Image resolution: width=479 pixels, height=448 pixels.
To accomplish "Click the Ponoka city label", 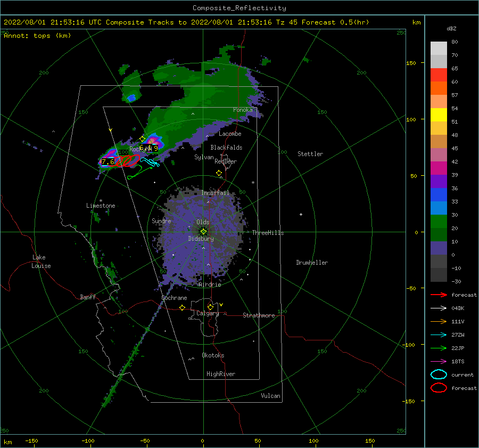I will coord(243,110).
